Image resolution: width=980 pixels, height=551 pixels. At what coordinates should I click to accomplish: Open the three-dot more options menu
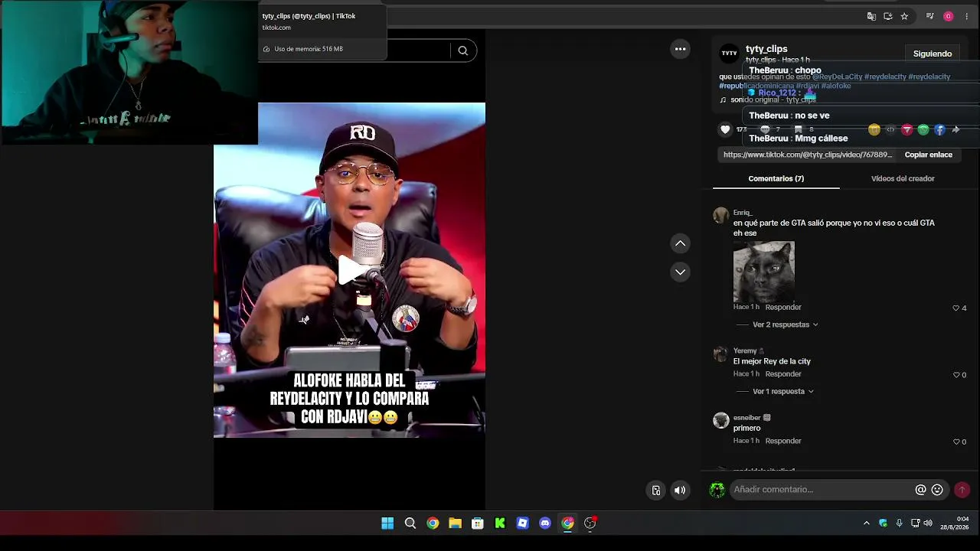680,49
